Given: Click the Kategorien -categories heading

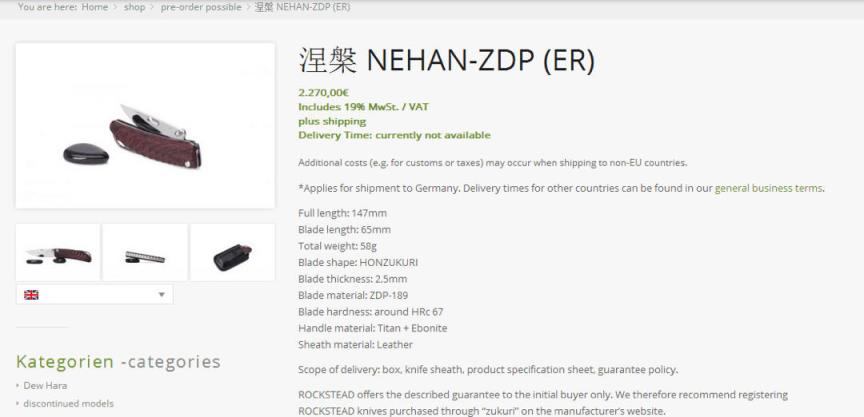Looking at the screenshot, I should (118, 361).
